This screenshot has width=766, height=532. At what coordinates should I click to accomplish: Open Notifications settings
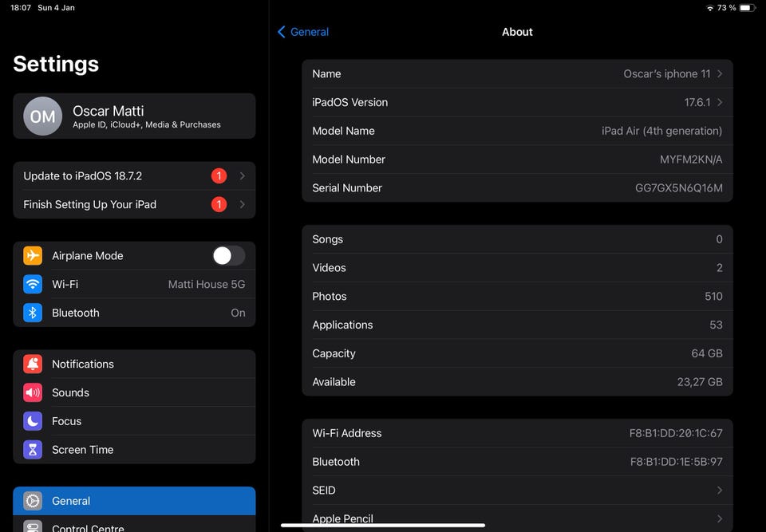tap(134, 364)
